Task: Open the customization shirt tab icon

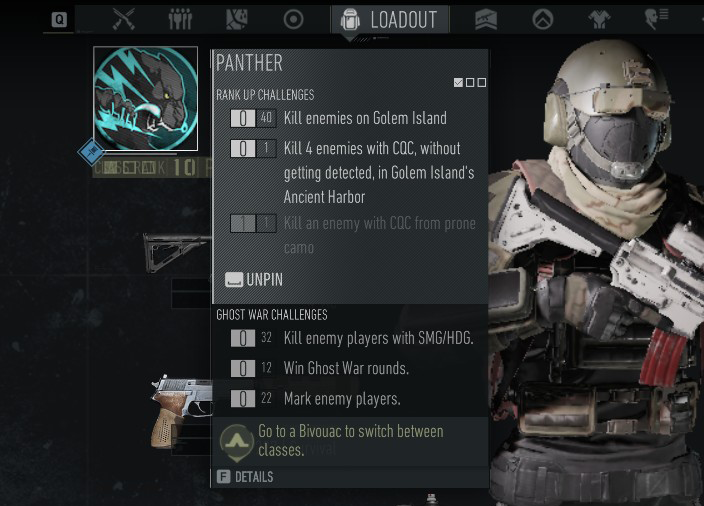Action: (599, 19)
